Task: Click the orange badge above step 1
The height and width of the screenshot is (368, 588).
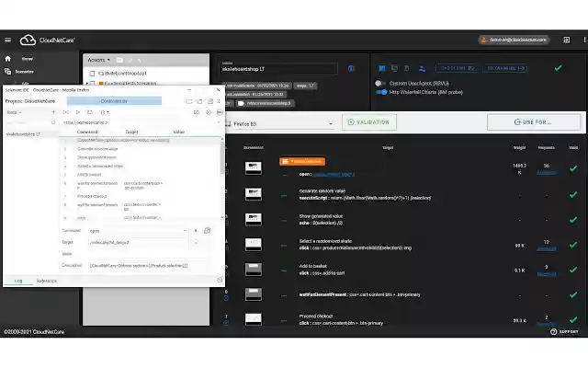Action: click(x=302, y=162)
